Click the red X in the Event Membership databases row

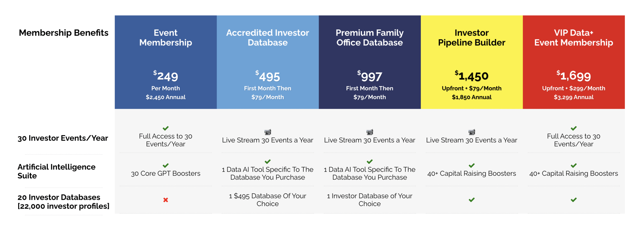[x=165, y=200]
